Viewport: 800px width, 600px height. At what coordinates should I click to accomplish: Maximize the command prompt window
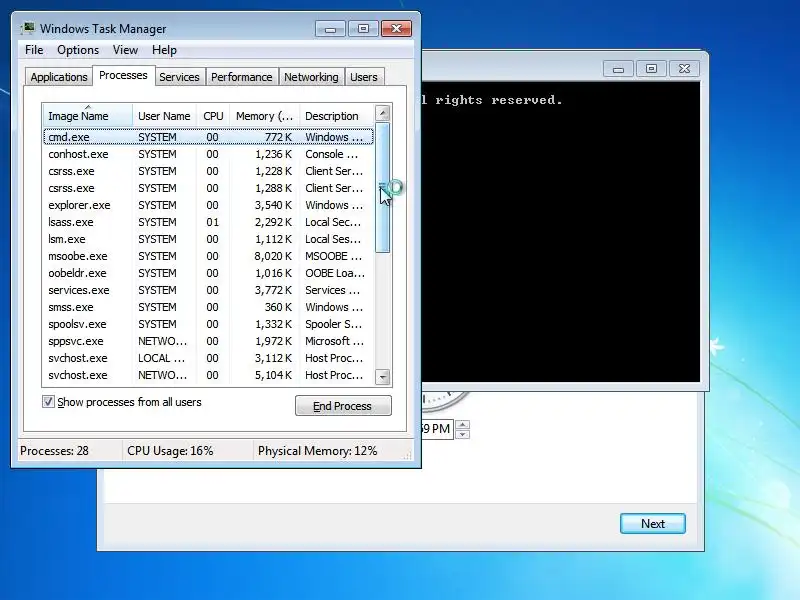coord(651,69)
